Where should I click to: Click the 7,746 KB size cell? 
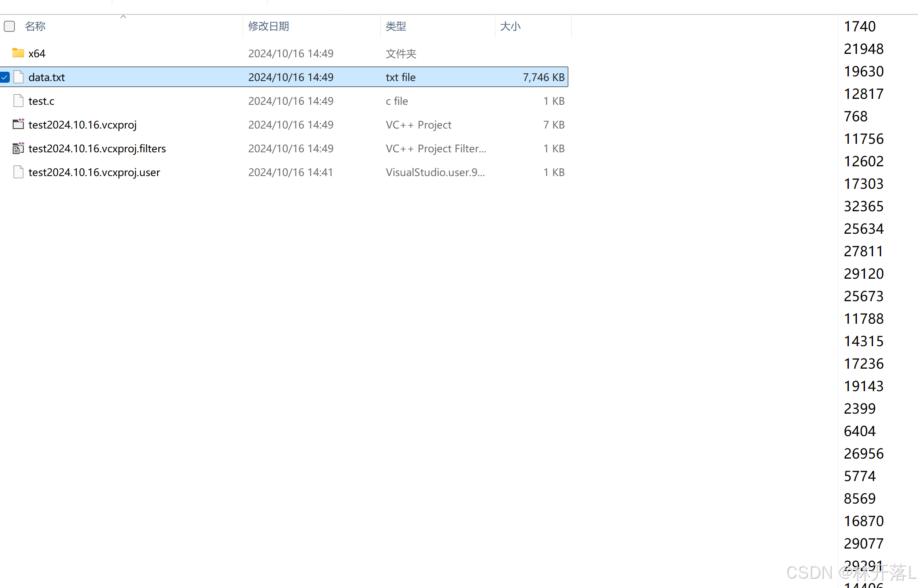pyautogui.click(x=543, y=77)
